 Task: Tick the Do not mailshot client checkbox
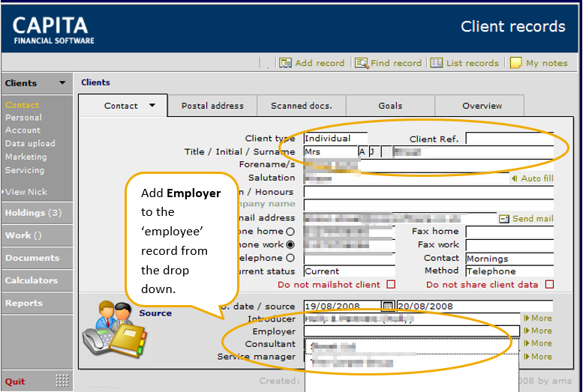[391, 285]
